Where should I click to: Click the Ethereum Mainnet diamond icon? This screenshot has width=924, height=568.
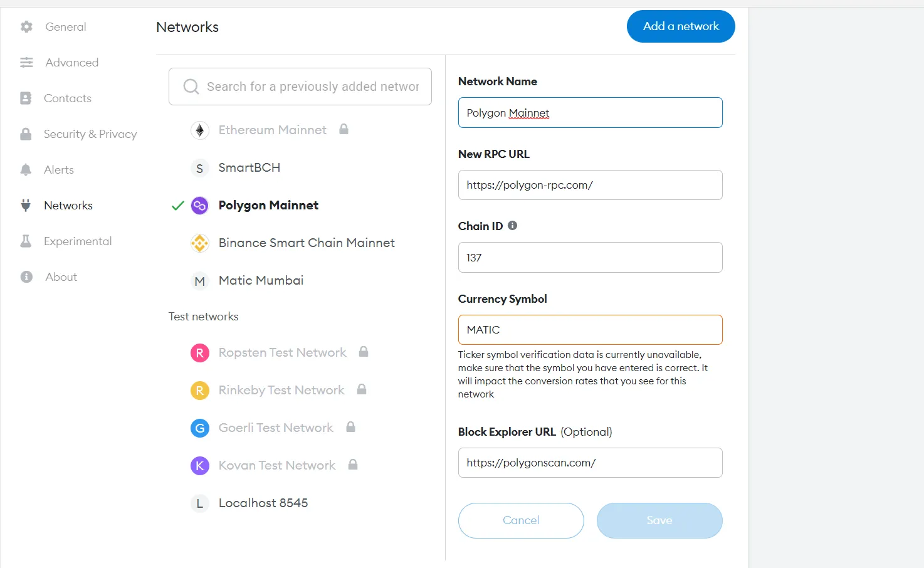click(199, 130)
